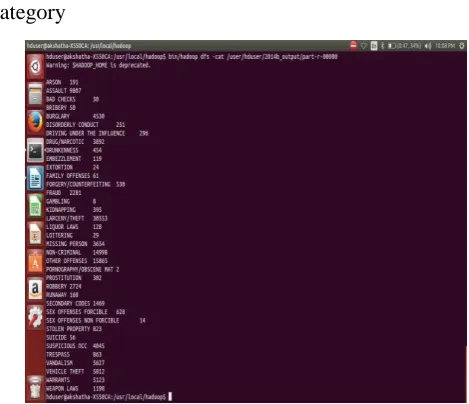469x404 pixels.
Task: Click the terminal window title in top panel
Action: pyautogui.click(x=79, y=46)
